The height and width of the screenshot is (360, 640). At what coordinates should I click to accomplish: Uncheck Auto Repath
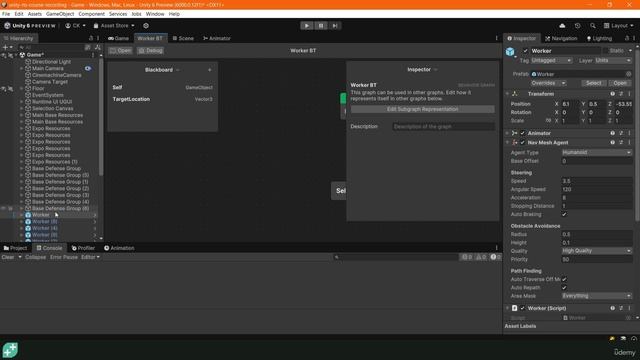click(x=564, y=287)
